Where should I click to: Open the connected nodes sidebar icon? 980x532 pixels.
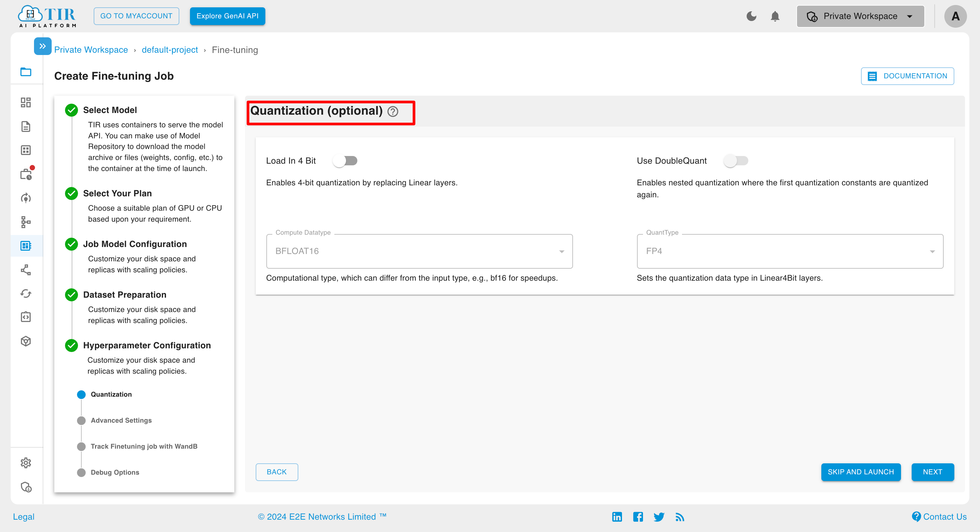[x=26, y=270]
